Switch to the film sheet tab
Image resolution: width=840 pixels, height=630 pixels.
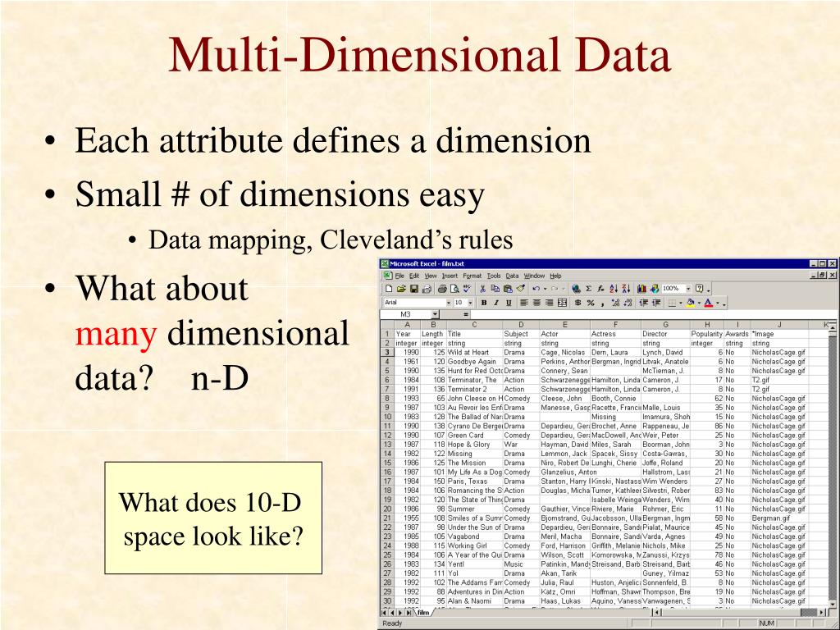pyautogui.click(x=423, y=612)
